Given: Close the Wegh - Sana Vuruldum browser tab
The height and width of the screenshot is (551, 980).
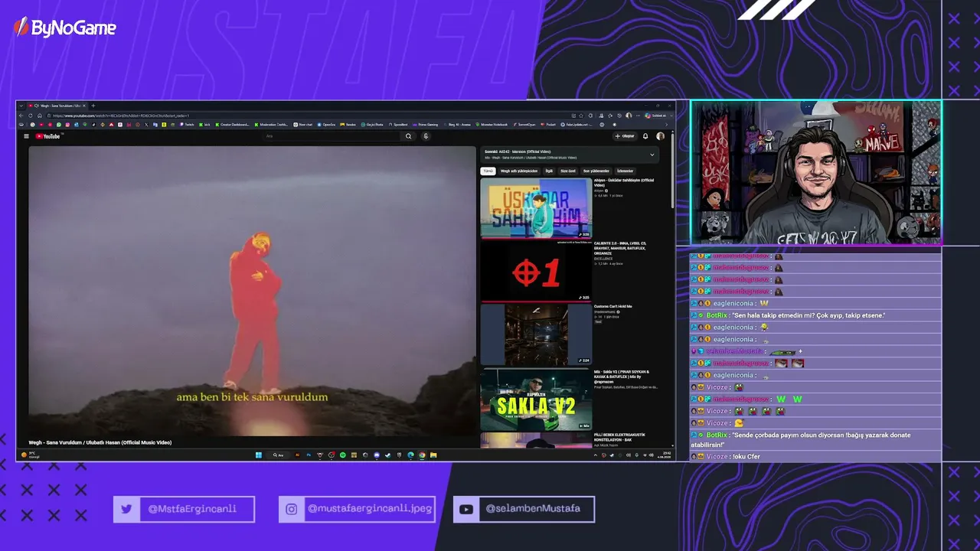Looking at the screenshot, I should [x=85, y=106].
